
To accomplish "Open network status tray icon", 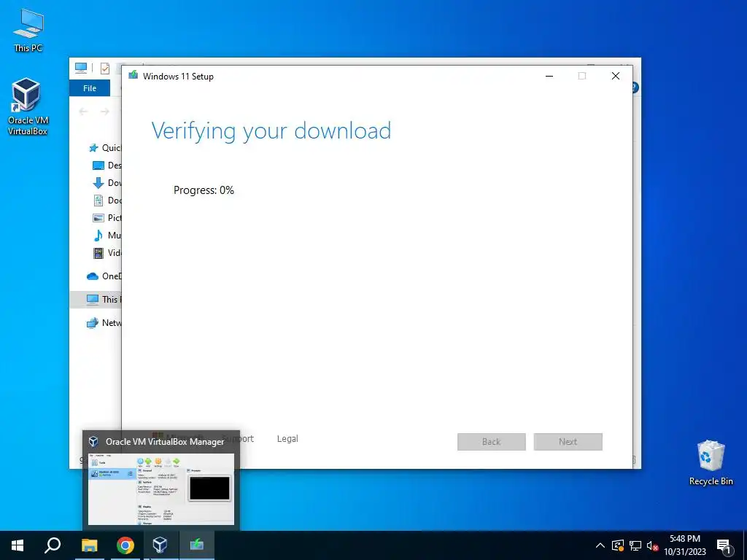I will (x=635, y=545).
